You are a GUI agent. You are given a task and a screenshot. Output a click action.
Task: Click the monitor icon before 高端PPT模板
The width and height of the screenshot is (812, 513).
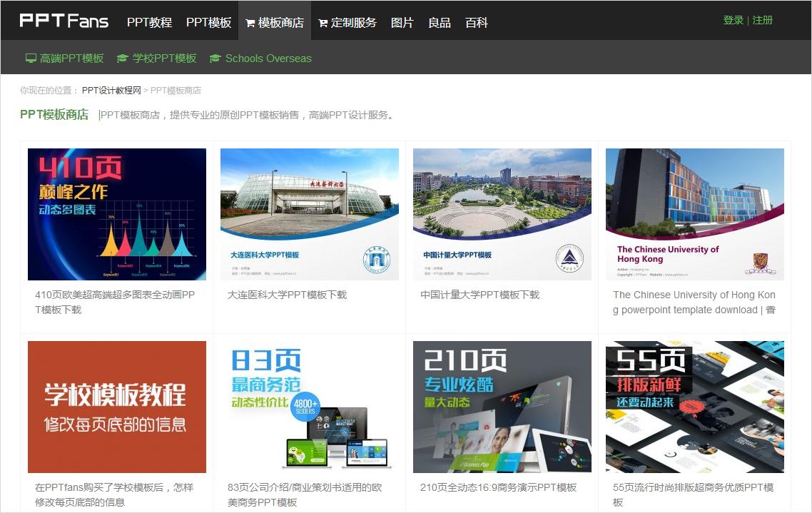click(x=29, y=58)
